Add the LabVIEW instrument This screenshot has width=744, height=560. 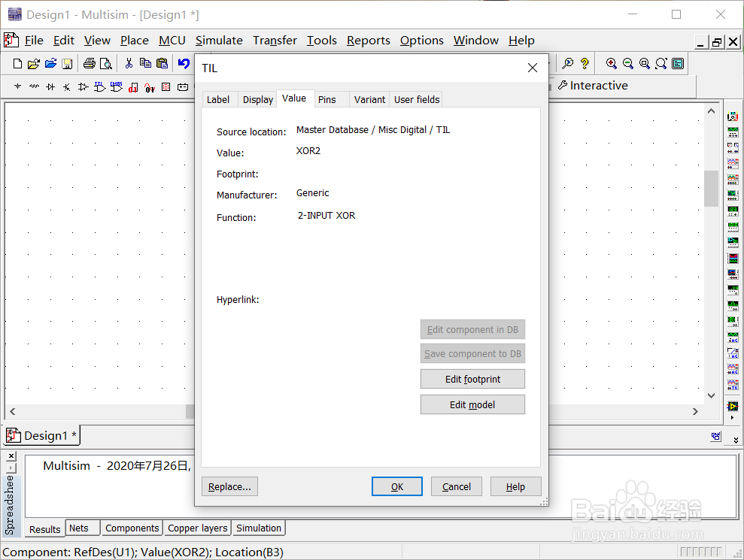point(733,407)
